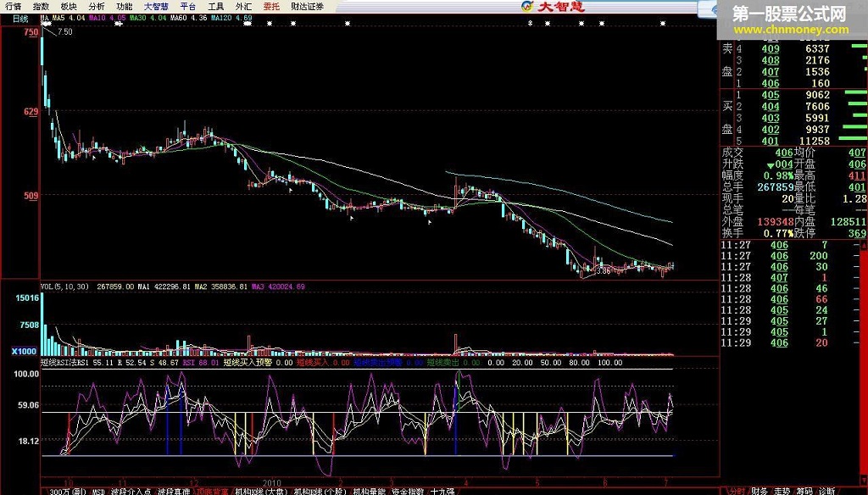Click the VOL(5,10,30) indicator label
Image resolution: width=868 pixels, height=495 pixels.
pos(64,286)
